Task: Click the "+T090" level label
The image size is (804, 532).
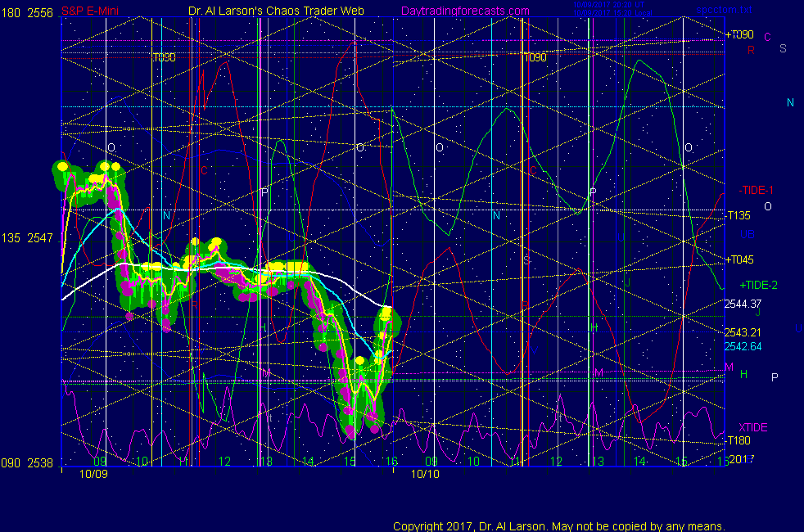Action: (739, 34)
